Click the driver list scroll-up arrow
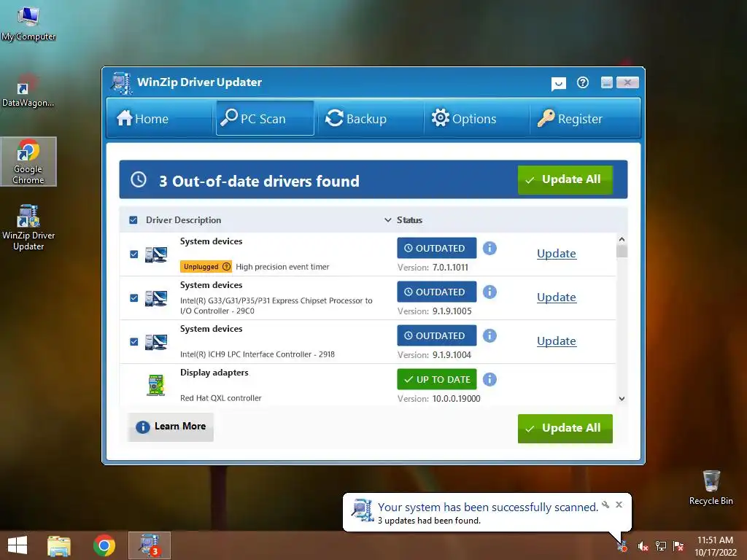Screen dimensions: 747x560 622,239
